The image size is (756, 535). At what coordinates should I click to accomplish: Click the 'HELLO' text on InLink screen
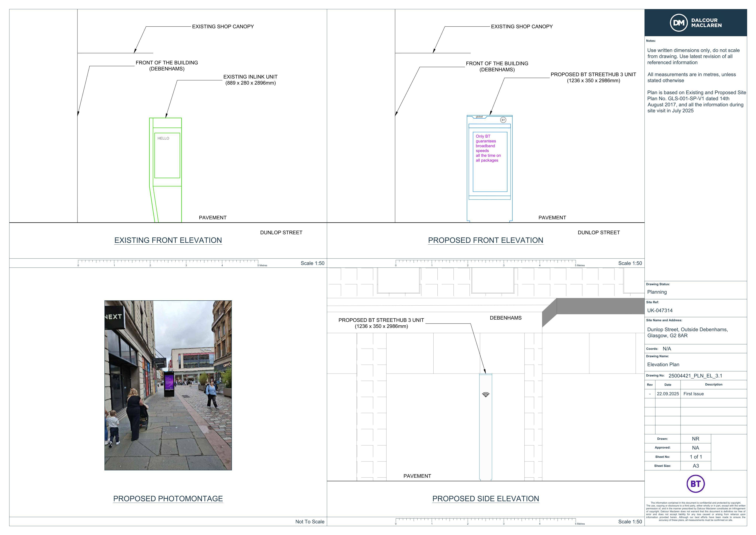[163, 138]
